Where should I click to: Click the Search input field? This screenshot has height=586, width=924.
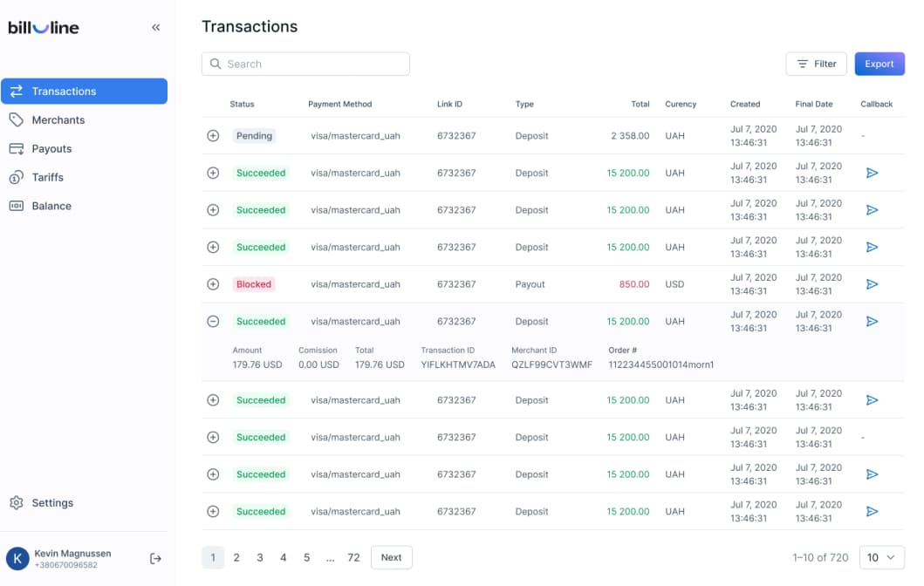pyautogui.click(x=305, y=64)
